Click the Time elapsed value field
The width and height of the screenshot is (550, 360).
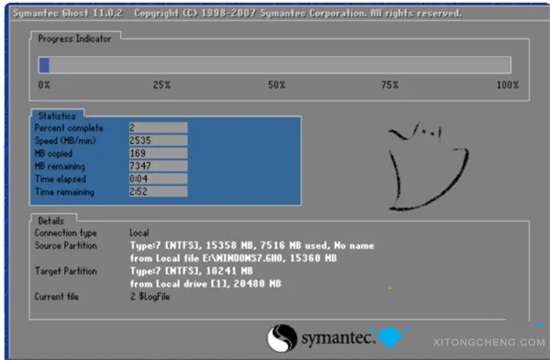coord(158,179)
